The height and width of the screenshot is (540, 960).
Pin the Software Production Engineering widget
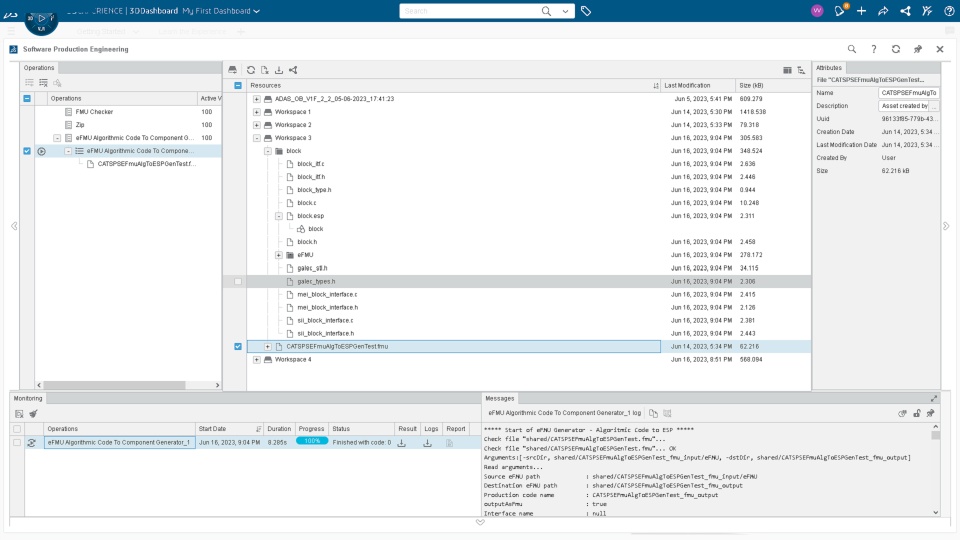point(918,49)
